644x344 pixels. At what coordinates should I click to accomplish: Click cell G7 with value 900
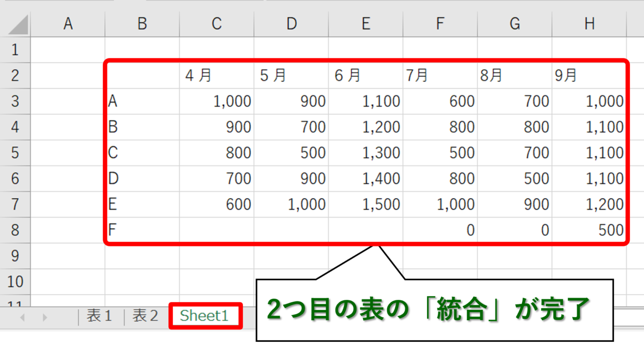pos(515,204)
